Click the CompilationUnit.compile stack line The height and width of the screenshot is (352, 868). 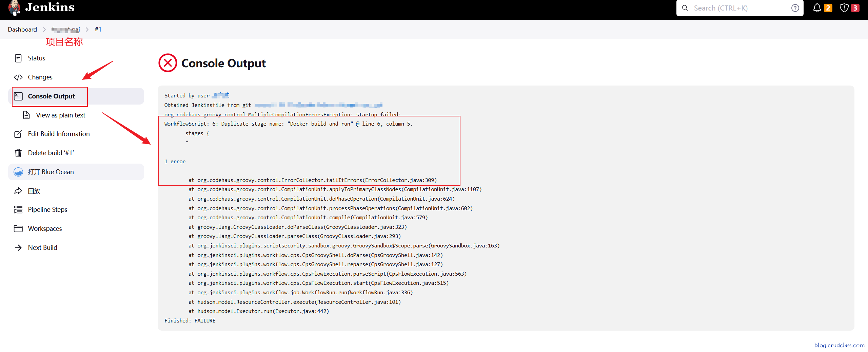pyautogui.click(x=308, y=218)
